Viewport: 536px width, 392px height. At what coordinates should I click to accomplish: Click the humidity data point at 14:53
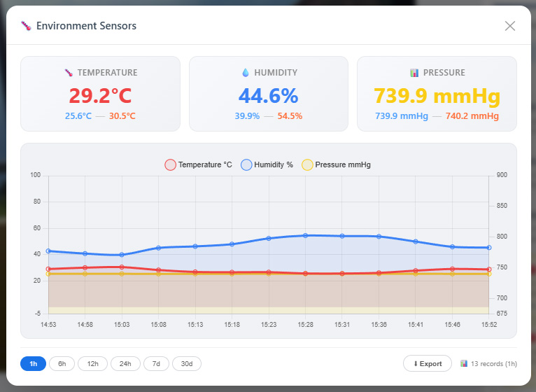point(48,251)
